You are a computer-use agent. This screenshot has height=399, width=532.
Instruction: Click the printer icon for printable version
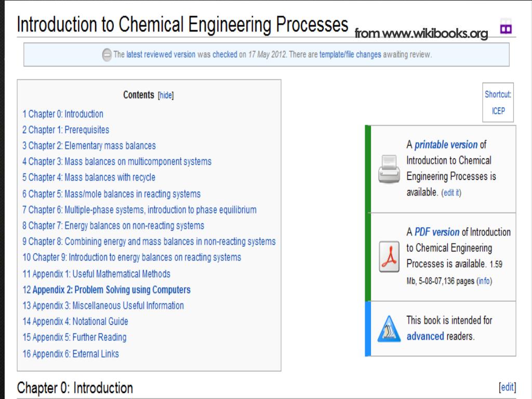coord(389,169)
